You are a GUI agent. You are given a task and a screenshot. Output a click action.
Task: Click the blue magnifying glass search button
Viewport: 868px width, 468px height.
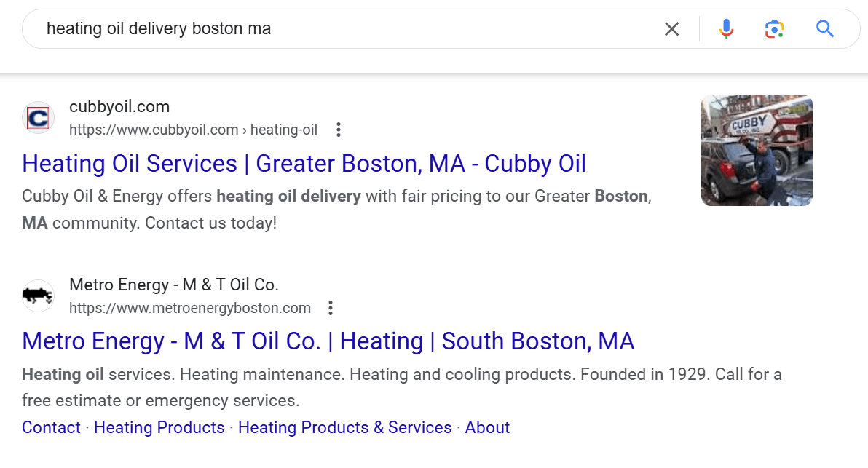point(824,29)
